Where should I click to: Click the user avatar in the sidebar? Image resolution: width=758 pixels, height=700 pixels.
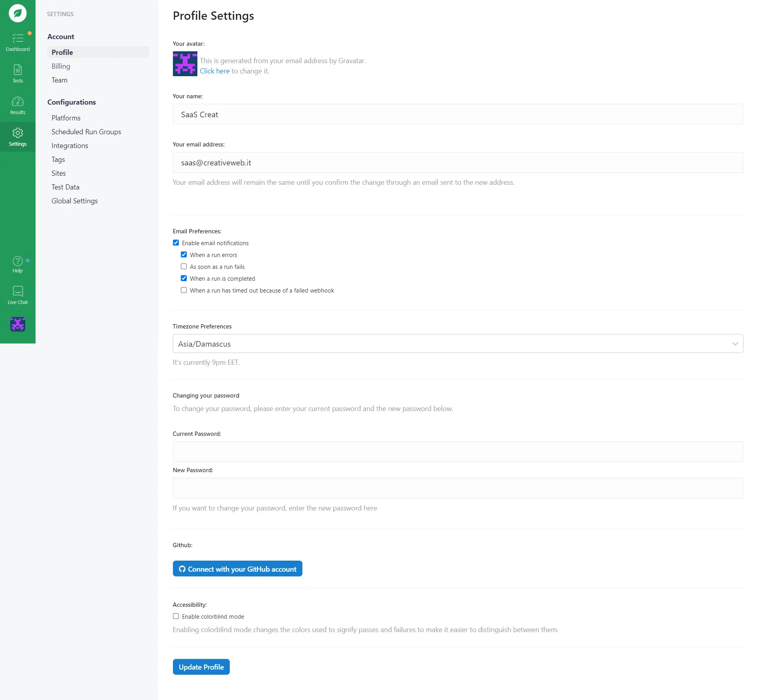click(x=17, y=324)
